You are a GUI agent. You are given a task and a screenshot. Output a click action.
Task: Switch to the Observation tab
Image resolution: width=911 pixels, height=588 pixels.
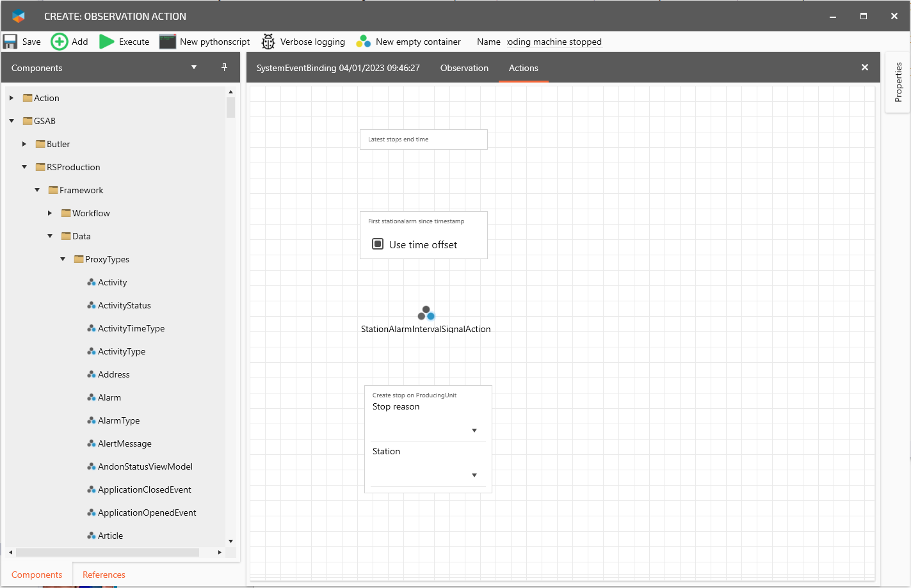(464, 68)
